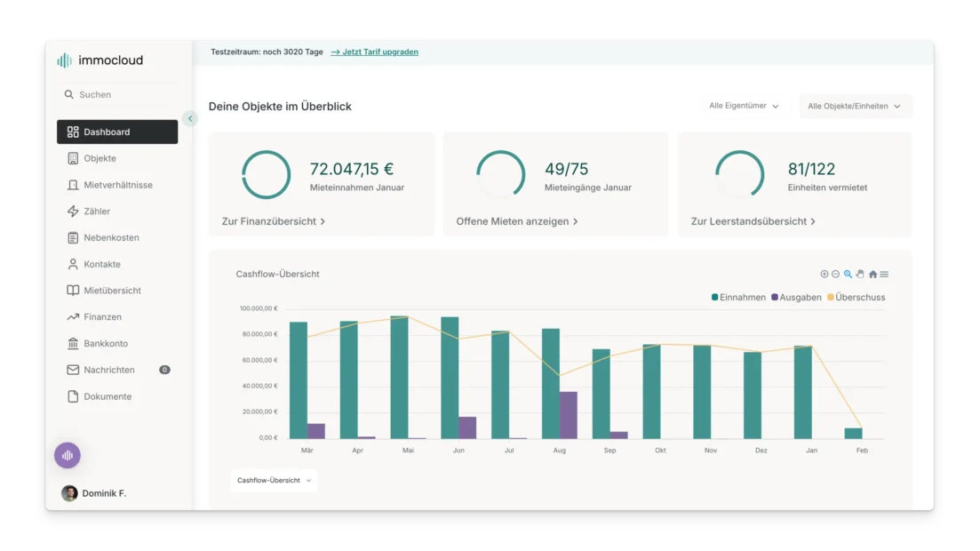
Task: Click the chart zoom-out minus icon
Action: tap(835, 275)
